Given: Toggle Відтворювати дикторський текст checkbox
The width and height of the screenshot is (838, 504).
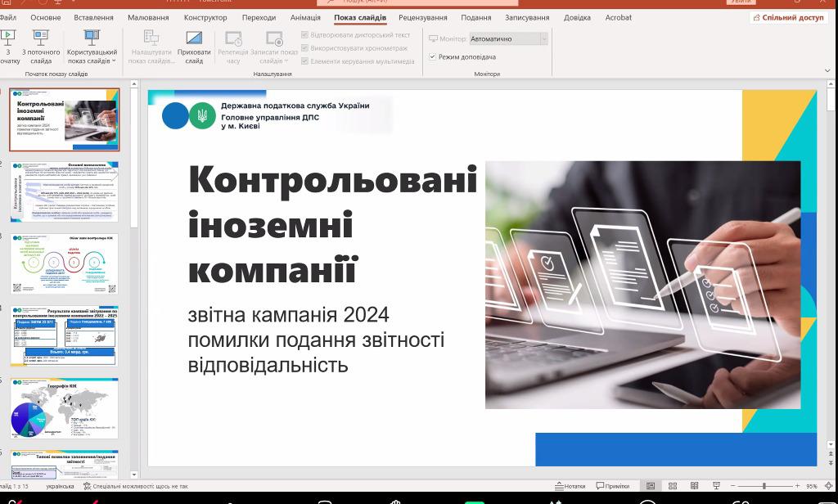Looking at the screenshot, I should [x=305, y=34].
